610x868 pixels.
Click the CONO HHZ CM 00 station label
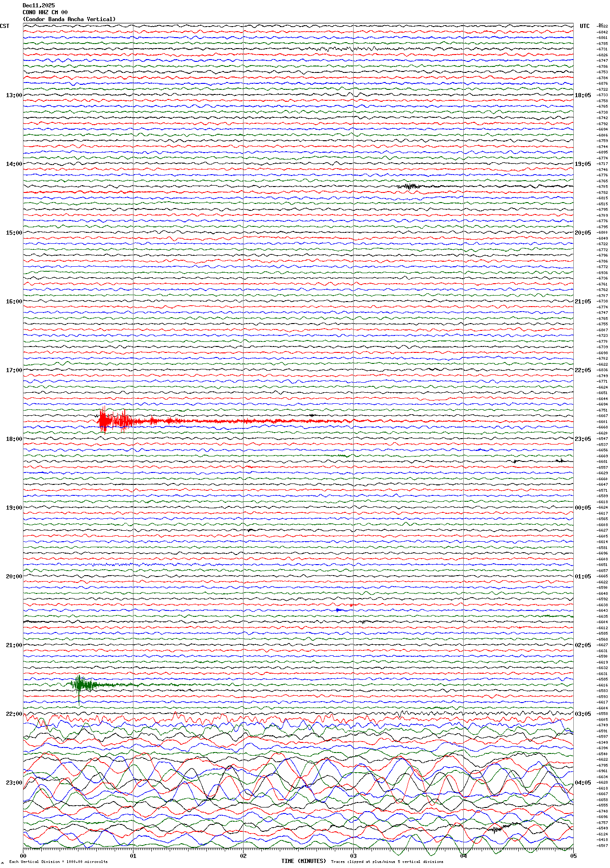45,12
